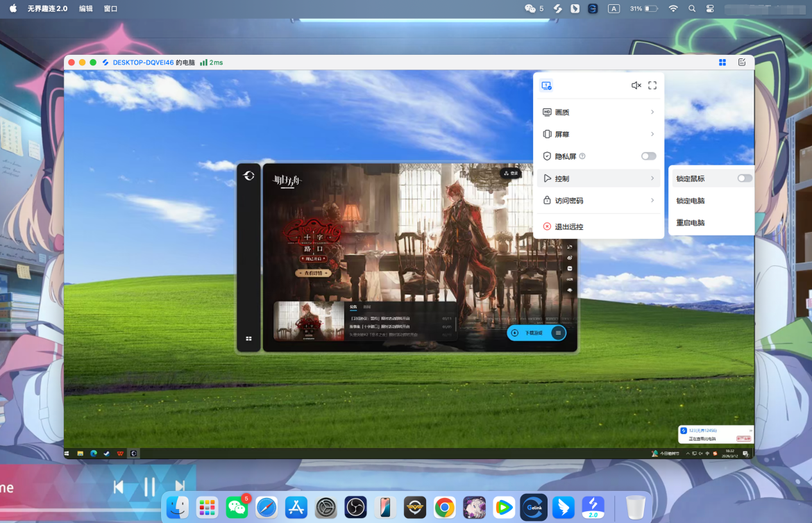Open the Steam icon in the Windows taskbar
The height and width of the screenshot is (523, 812).
(x=106, y=454)
